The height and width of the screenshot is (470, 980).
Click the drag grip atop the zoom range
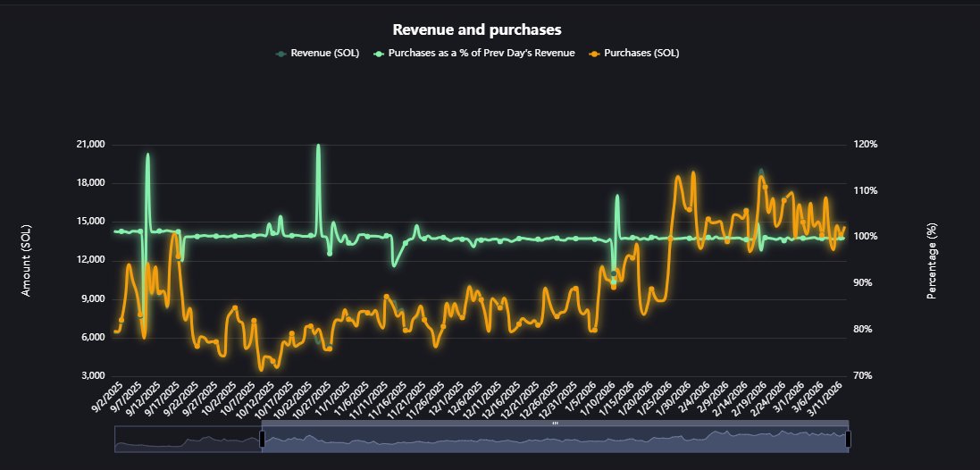(555, 423)
